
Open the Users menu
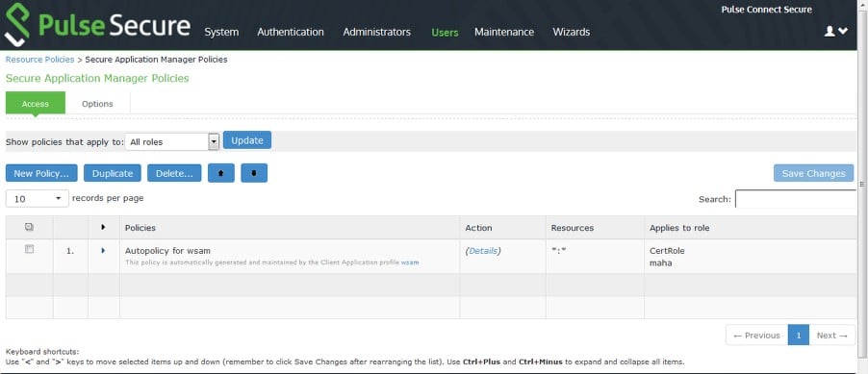[x=445, y=32]
